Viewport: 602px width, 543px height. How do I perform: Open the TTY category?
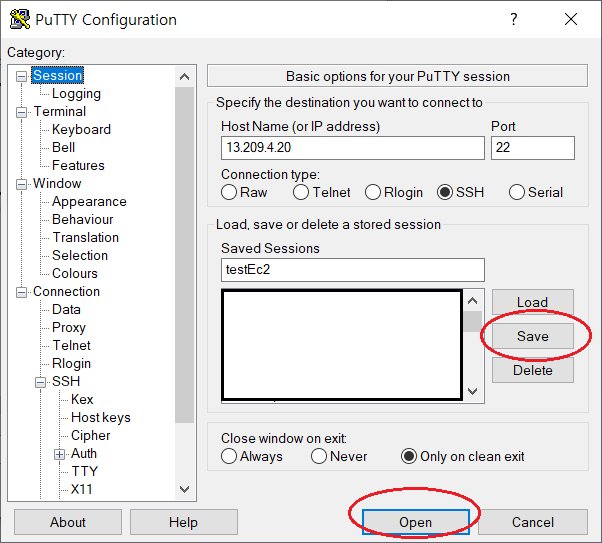pos(85,472)
